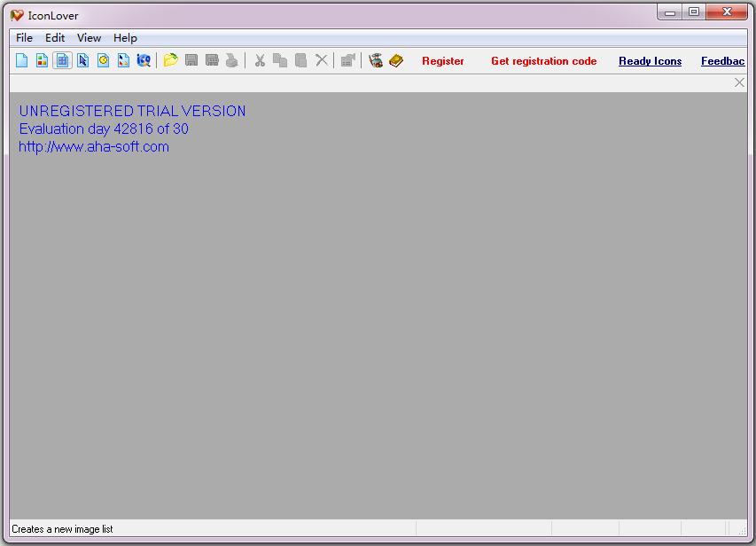
Task: Click the Delete X toolbar icon
Action: click(322, 60)
